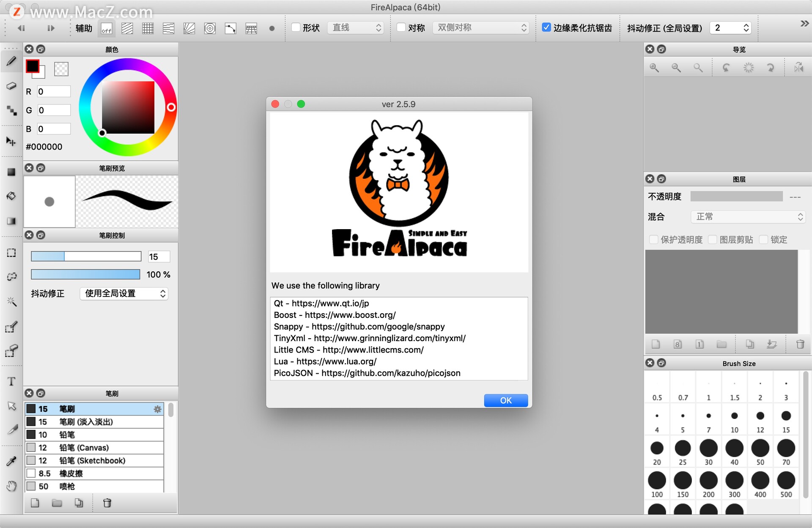
Task: Select the Operation tool
Action: (11, 406)
